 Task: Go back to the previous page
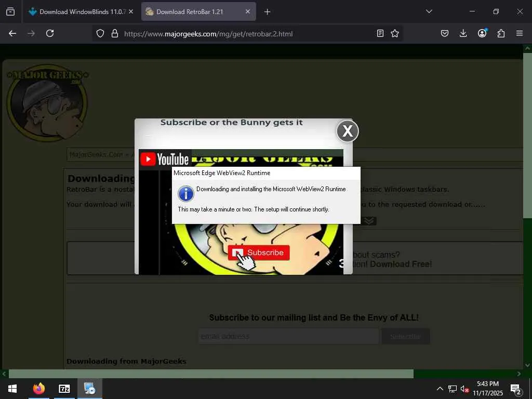point(12,33)
